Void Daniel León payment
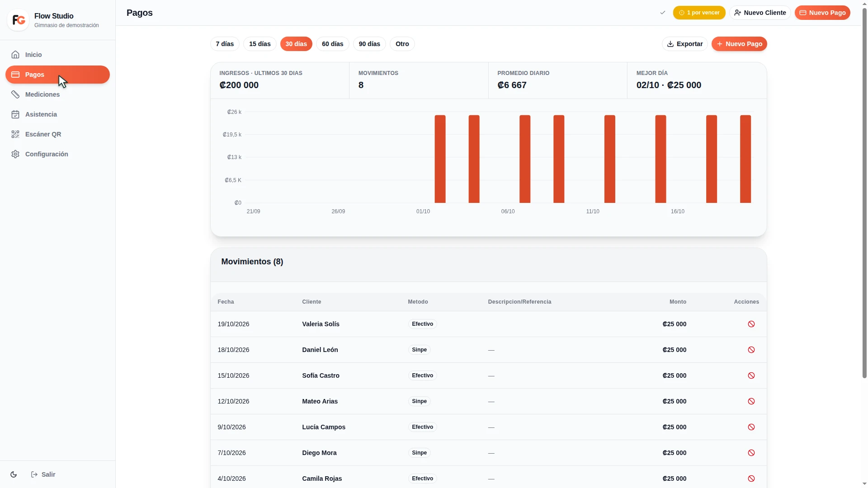Viewport: 868px width, 488px height. pos(751,350)
